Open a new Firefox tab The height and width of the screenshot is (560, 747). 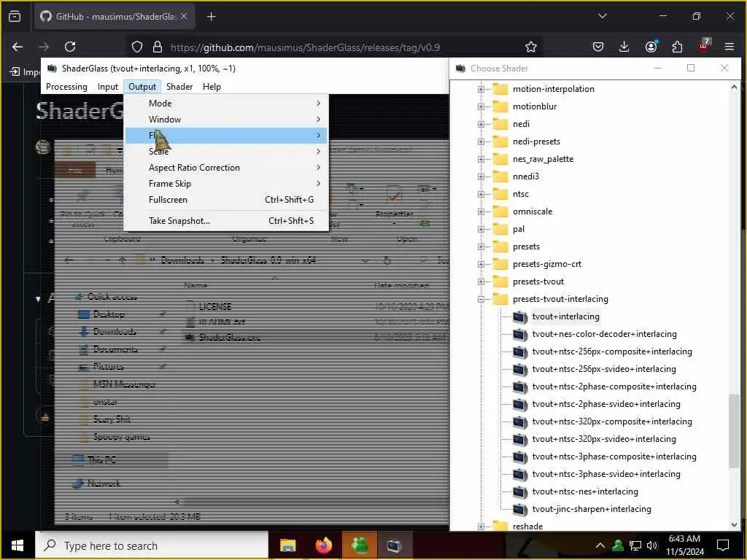pos(212,17)
